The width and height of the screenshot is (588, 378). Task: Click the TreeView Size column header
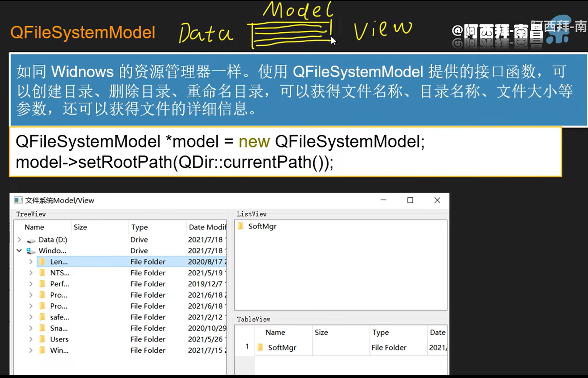coord(80,227)
